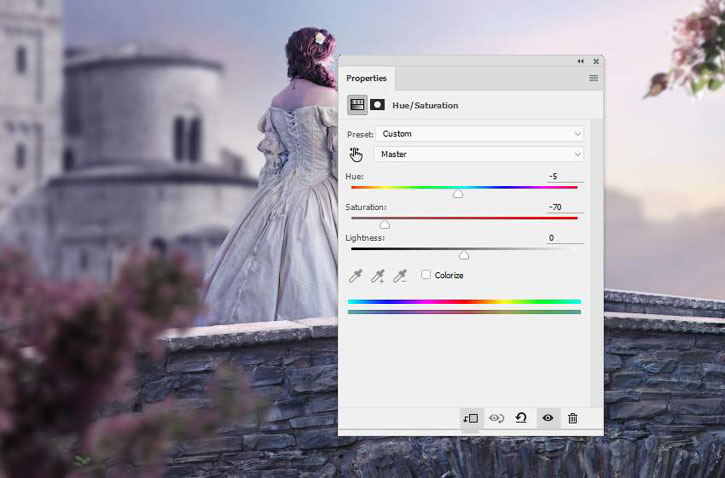Collapse the panel with double arrows
The width and height of the screenshot is (725, 478).
pyautogui.click(x=580, y=61)
